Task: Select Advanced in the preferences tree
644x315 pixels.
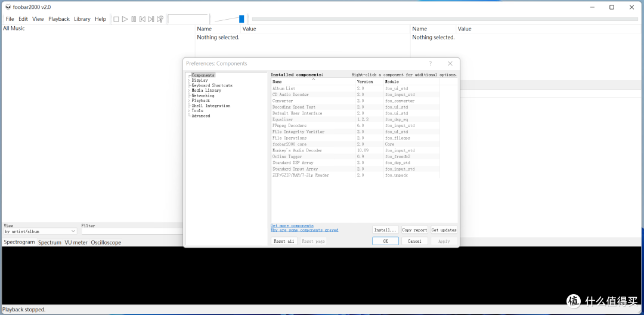Action: (201, 116)
